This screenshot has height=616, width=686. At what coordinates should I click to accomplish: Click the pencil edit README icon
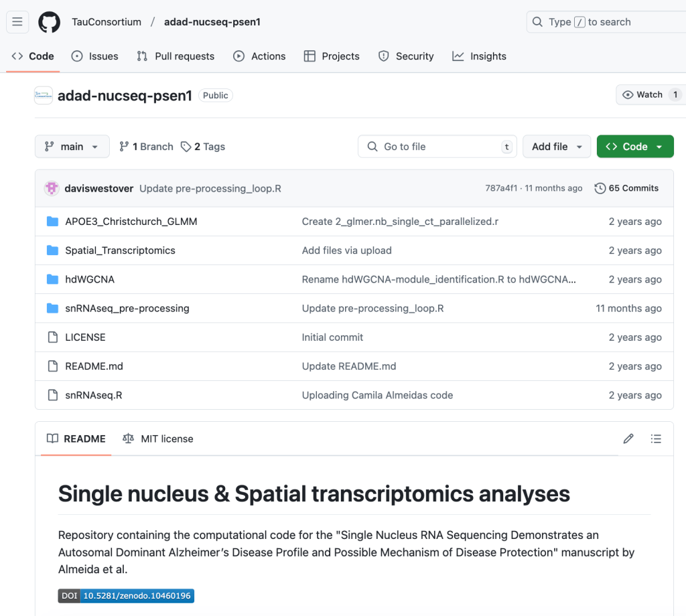(x=628, y=439)
